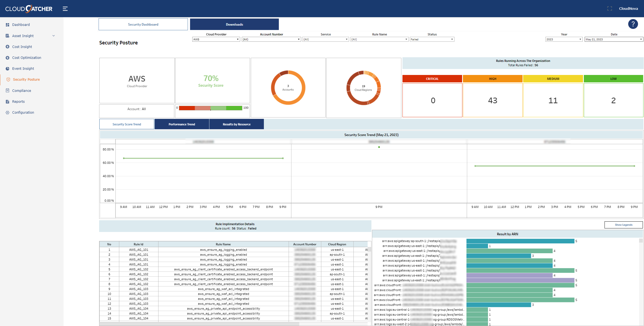Click the Cost Insight sidebar icon

(7, 47)
